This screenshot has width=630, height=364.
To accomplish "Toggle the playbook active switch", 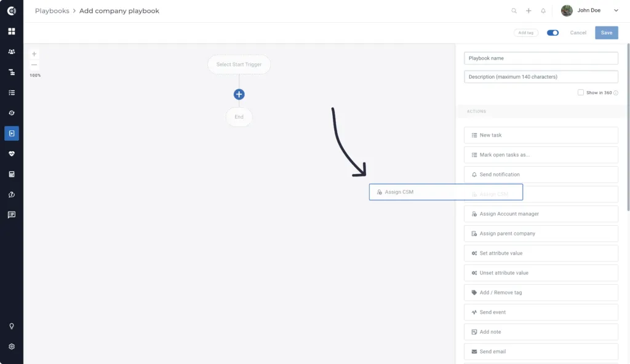I will coord(552,33).
